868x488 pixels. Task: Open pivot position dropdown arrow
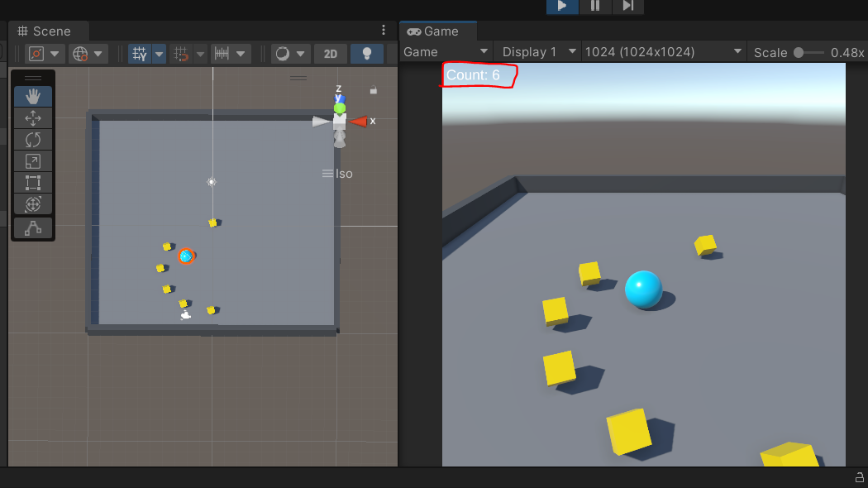55,54
